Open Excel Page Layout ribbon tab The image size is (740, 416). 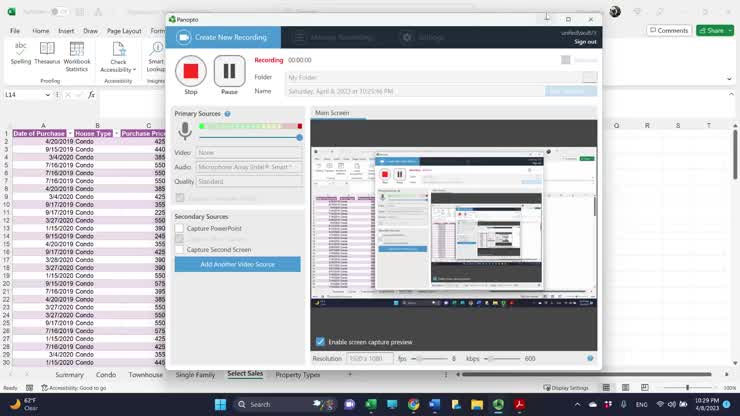click(x=124, y=31)
